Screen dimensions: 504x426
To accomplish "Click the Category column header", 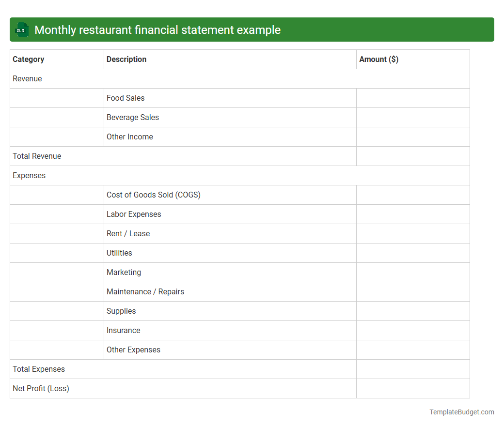I will pos(29,59).
